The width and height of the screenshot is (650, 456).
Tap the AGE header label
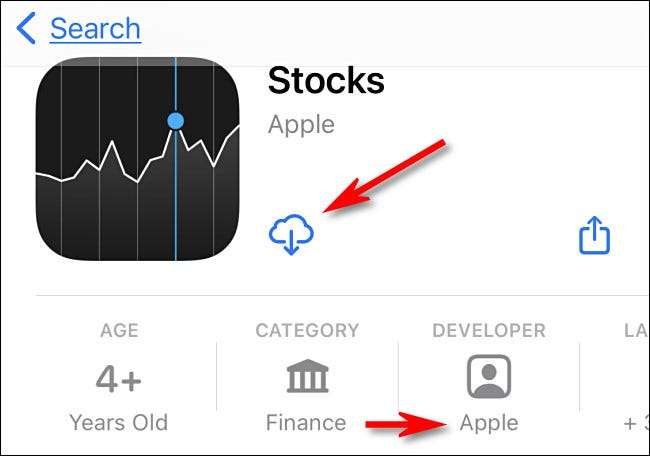119,330
